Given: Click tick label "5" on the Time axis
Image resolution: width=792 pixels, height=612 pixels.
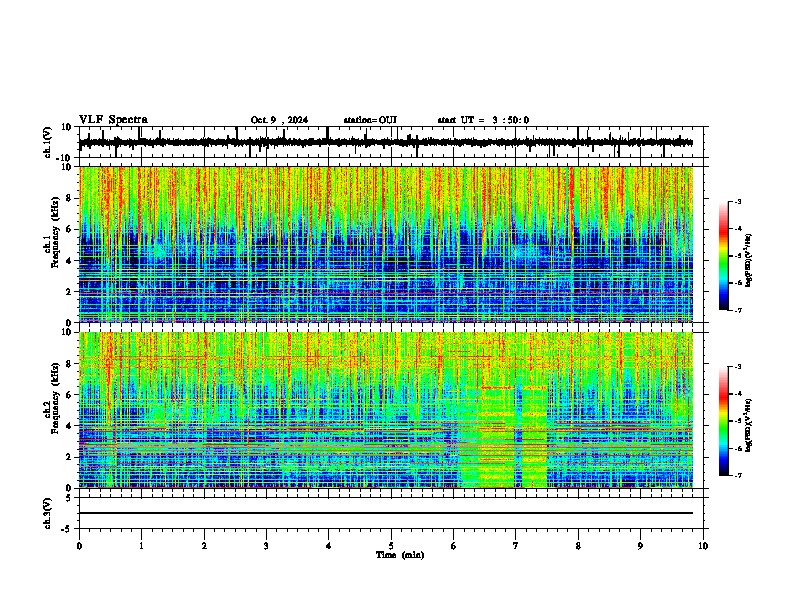Looking at the screenshot, I should pos(391,546).
